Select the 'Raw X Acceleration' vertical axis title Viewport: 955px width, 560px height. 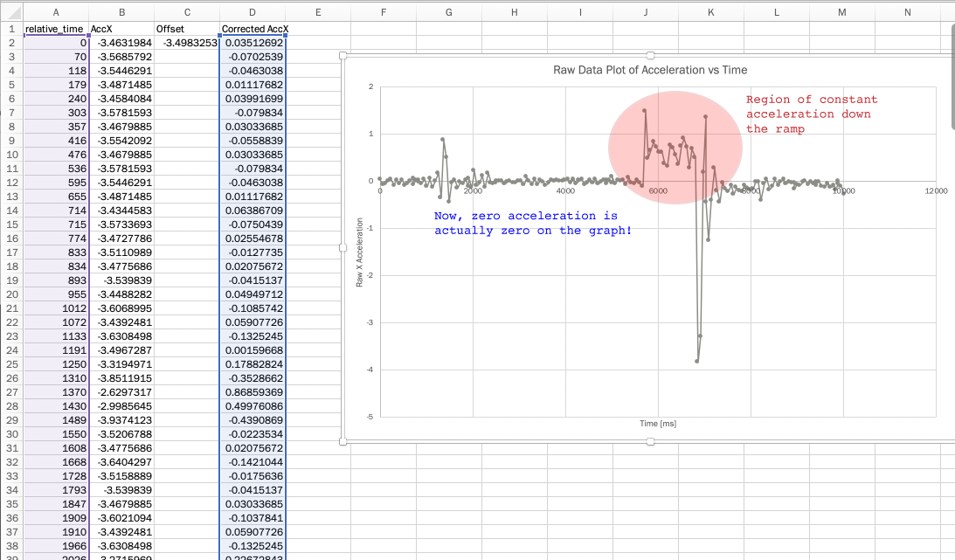coord(359,252)
